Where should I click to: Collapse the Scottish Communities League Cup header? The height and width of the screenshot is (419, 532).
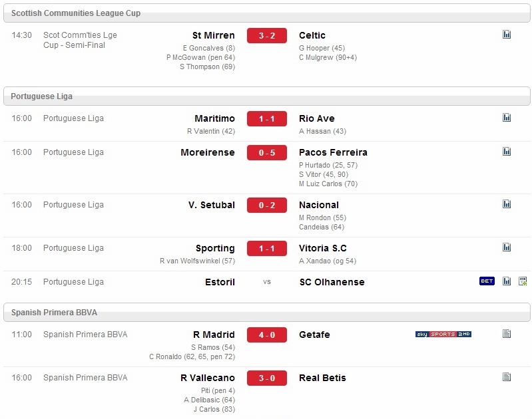pyautogui.click(x=267, y=13)
